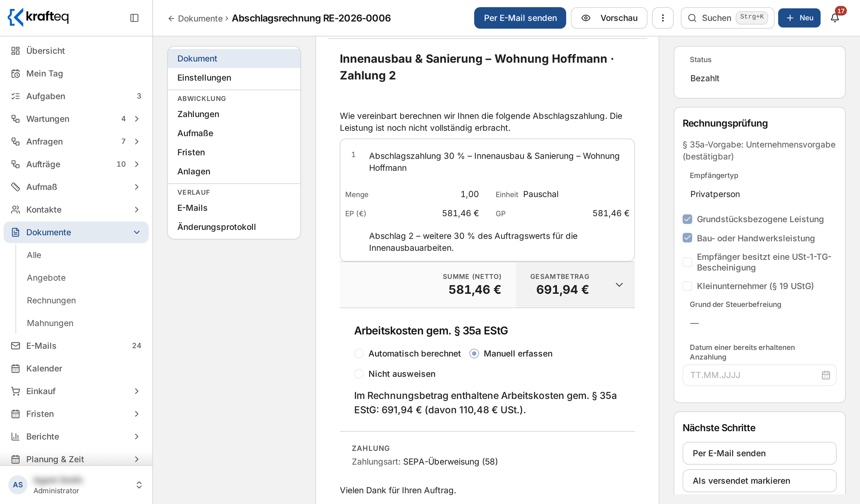860x504 pixels.
Task: Open Kalender in sidebar
Action: point(76,368)
